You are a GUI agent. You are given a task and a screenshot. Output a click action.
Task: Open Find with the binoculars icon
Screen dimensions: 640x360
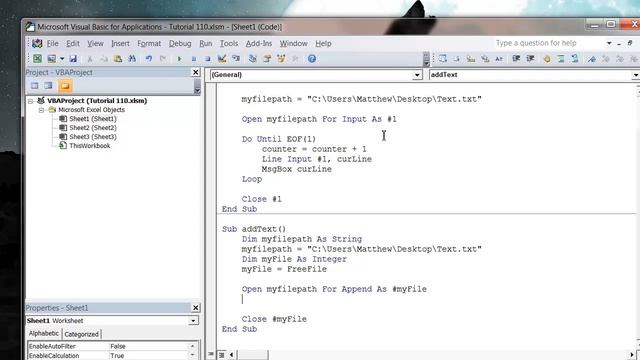tap(132, 59)
